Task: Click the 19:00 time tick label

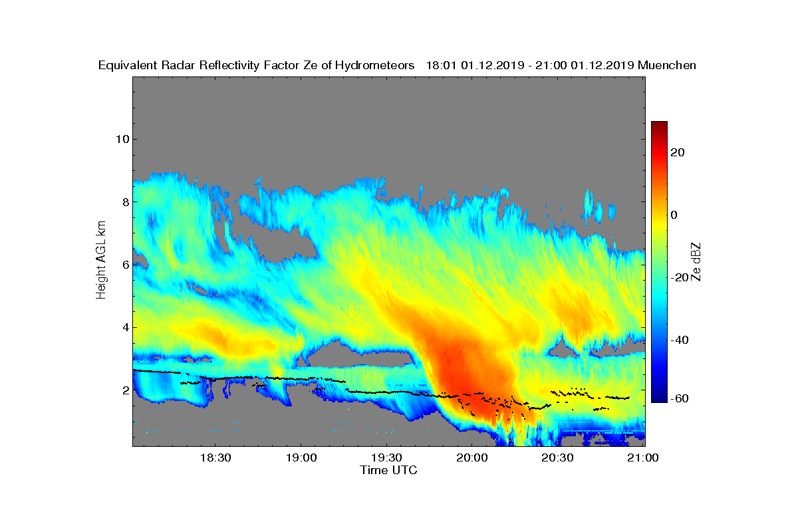Action: [301, 458]
